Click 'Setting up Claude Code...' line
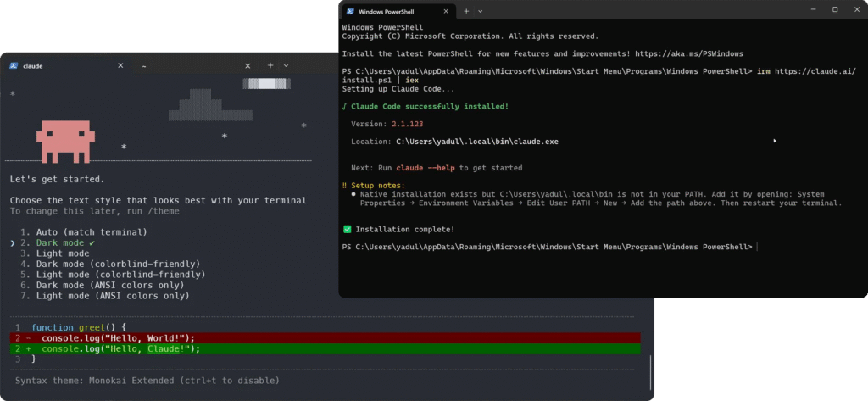This screenshot has width=868, height=401. 398,89
